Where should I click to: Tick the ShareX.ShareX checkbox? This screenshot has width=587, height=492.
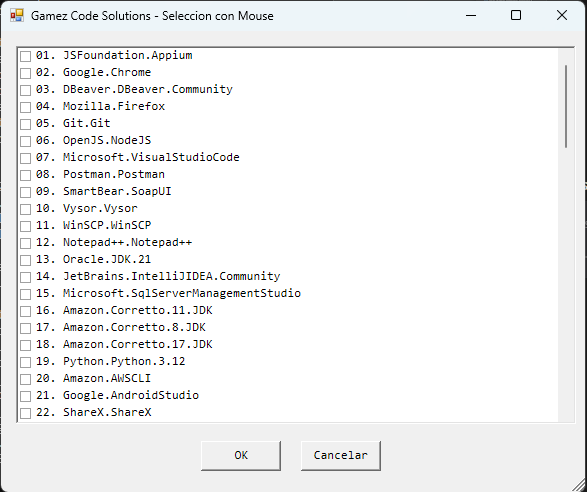tap(25, 413)
